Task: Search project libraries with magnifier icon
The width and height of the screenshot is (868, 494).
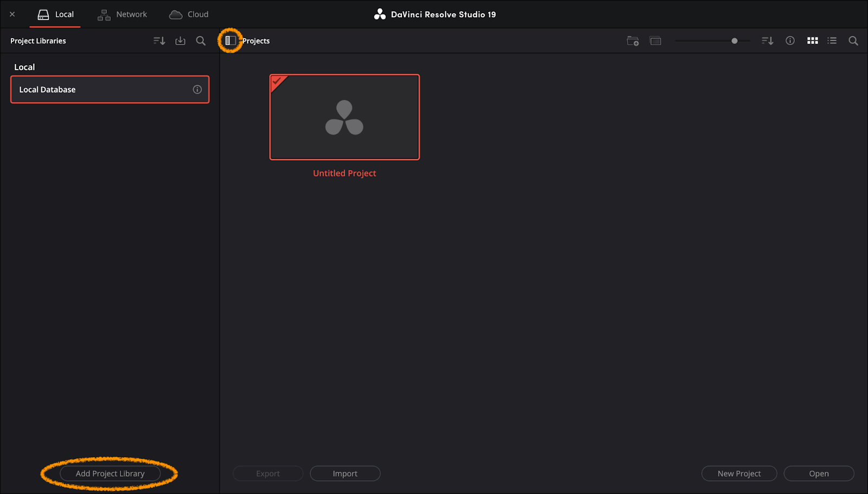Action: [201, 41]
